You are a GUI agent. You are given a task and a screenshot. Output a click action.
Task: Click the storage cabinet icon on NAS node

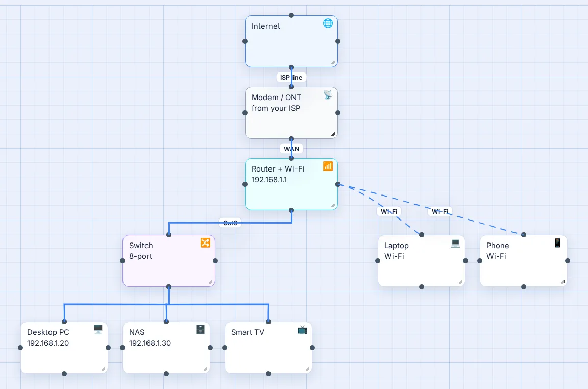[200, 329]
